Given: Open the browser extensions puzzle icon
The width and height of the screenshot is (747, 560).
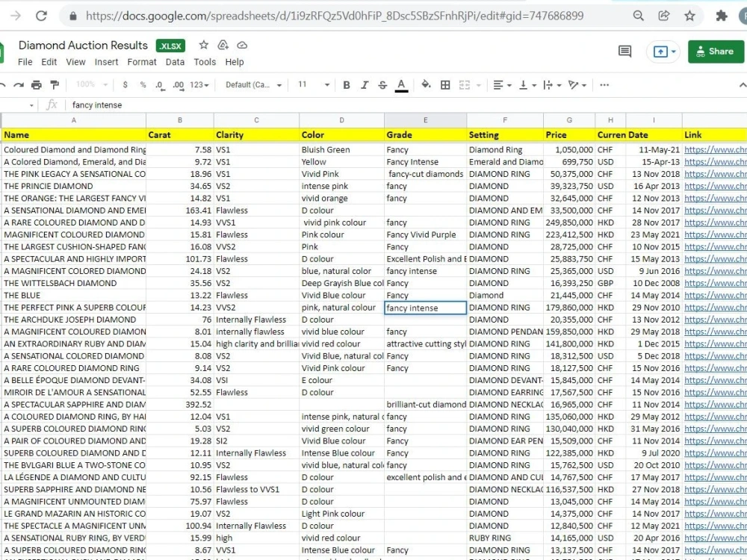Looking at the screenshot, I should pyautogui.click(x=722, y=16).
